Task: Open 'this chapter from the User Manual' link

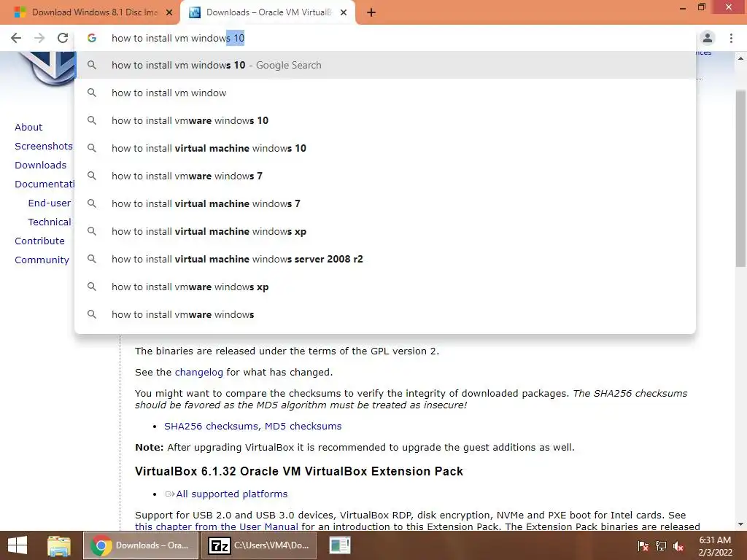Action: click(x=217, y=526)
